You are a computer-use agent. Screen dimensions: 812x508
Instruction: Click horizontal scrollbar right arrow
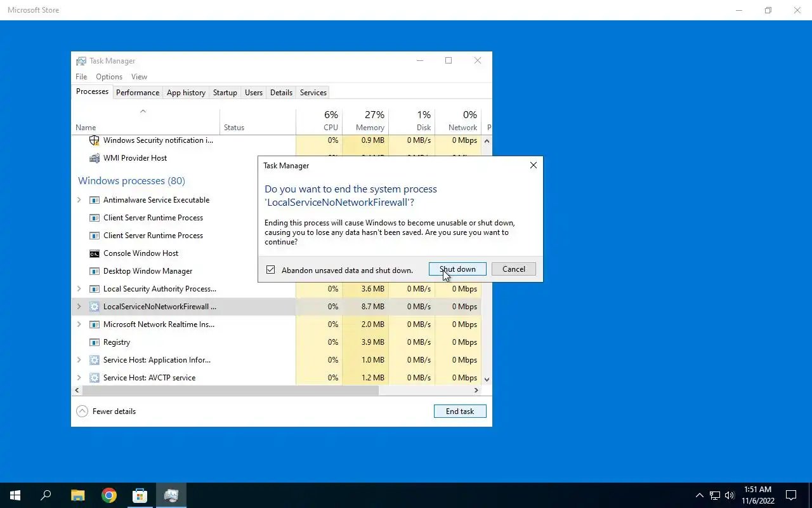point(476,391)
